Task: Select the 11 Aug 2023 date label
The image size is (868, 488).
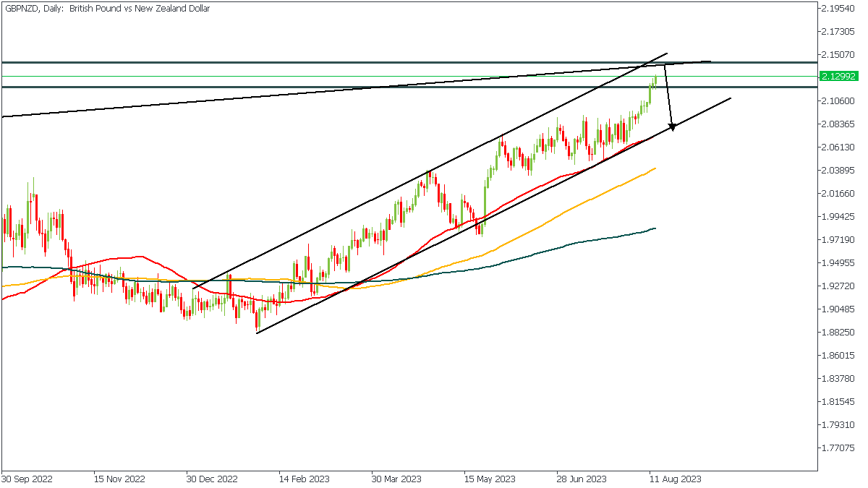Action: pyautogui.click(x=674, y=479)
